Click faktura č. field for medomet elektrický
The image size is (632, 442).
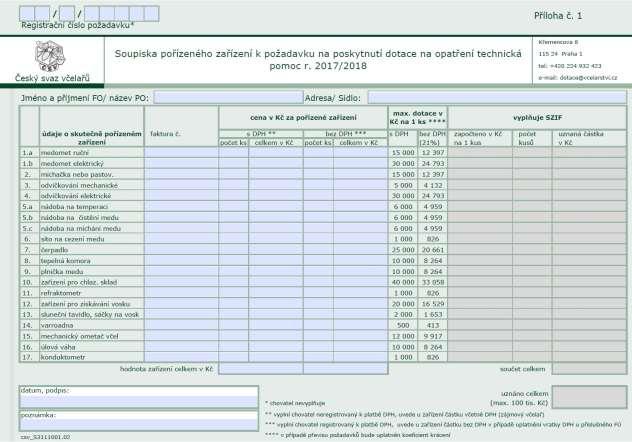(x=181, y=164)
